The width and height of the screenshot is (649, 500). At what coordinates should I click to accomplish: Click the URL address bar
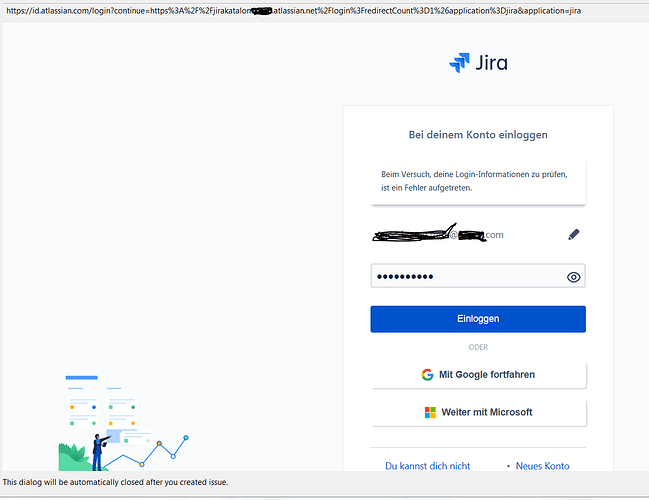324,11
